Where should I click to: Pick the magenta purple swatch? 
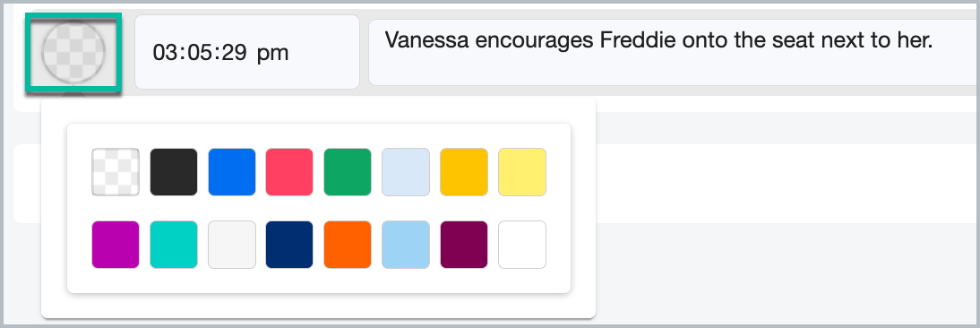coord(116,245)
